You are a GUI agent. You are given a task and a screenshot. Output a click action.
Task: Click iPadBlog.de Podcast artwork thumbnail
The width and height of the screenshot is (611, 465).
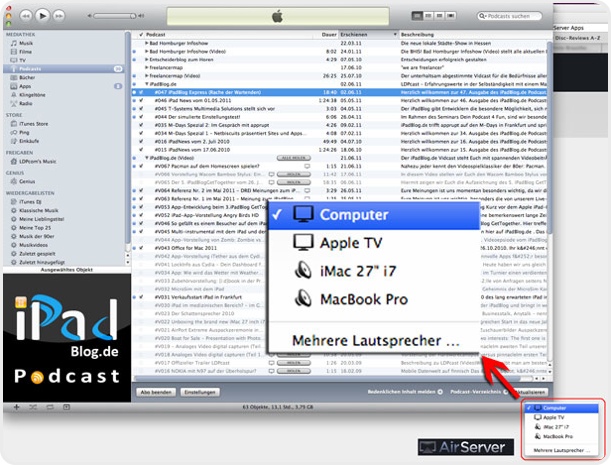(x=67, y=338)
